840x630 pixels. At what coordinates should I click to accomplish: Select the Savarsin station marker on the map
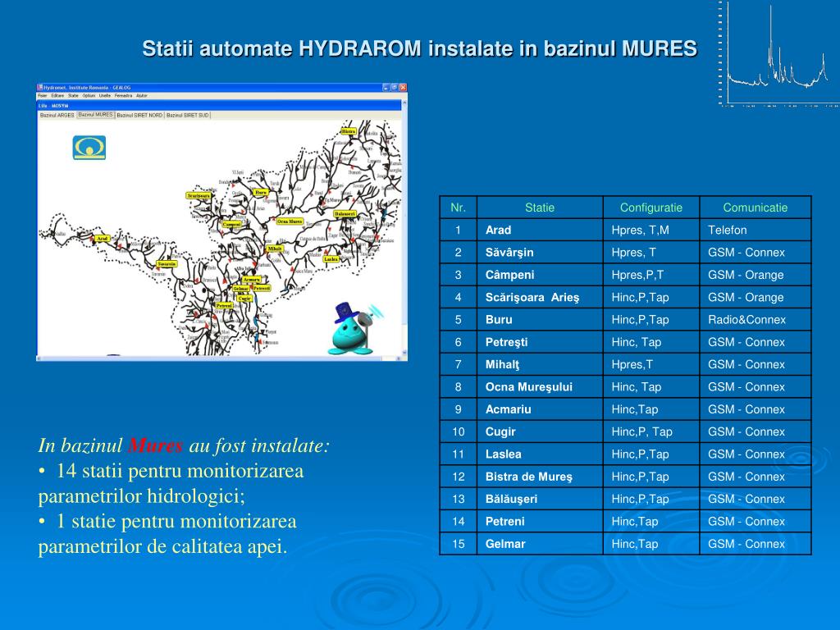tap(167, 263)
